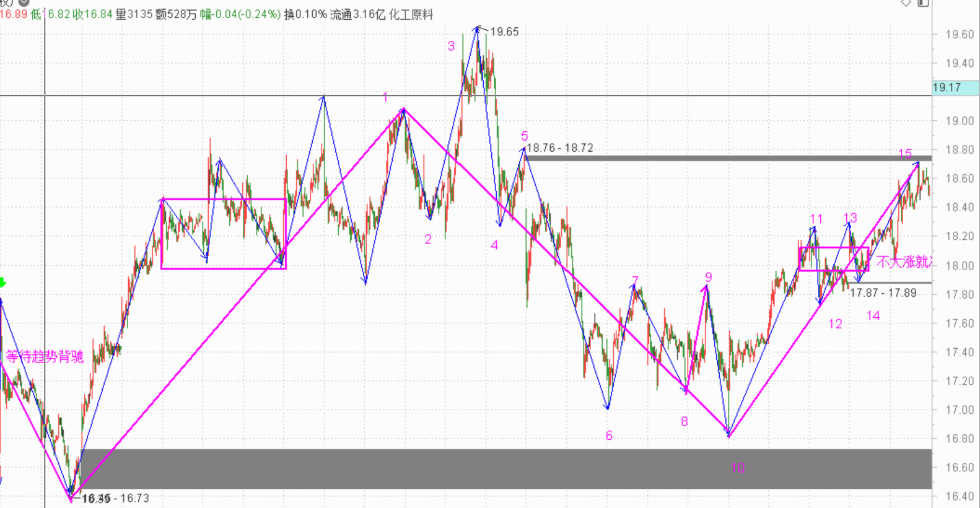The width and height of the screenshot is (980, 508).
Task: Click the diamond icon at top right
Action: (906, 3)
